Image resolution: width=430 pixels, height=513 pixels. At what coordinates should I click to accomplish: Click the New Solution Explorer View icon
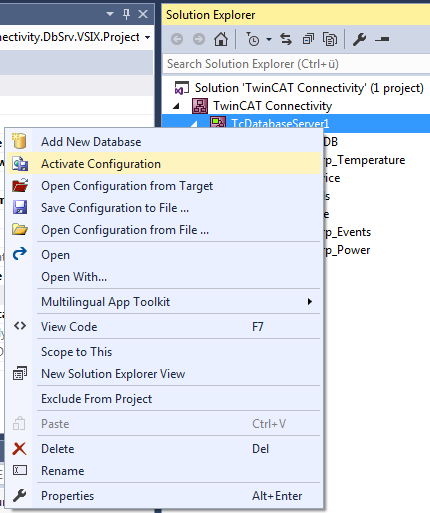click(20, 373)
